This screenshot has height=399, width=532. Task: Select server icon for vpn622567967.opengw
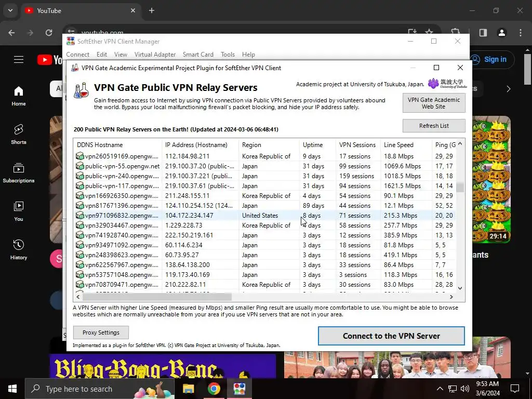coord(79,264)
